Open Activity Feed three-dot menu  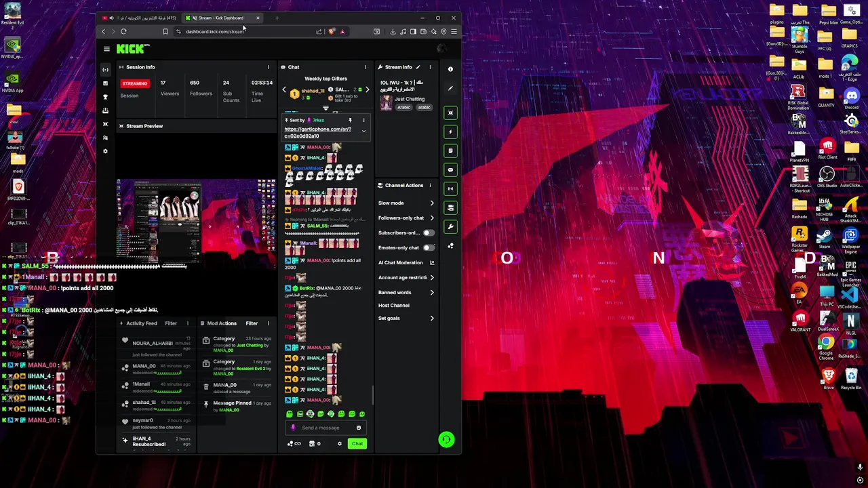point(188,323)
